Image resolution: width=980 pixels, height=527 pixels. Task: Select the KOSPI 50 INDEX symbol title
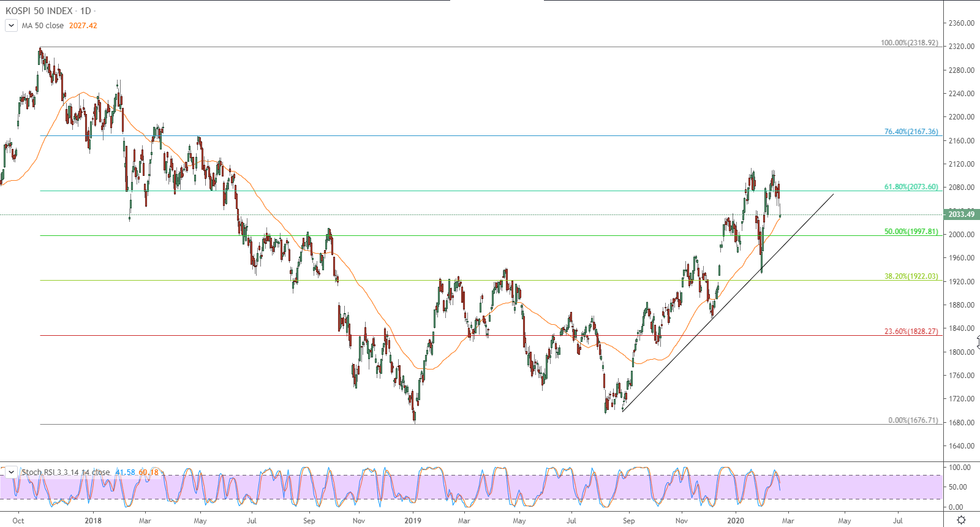(39, 11)
